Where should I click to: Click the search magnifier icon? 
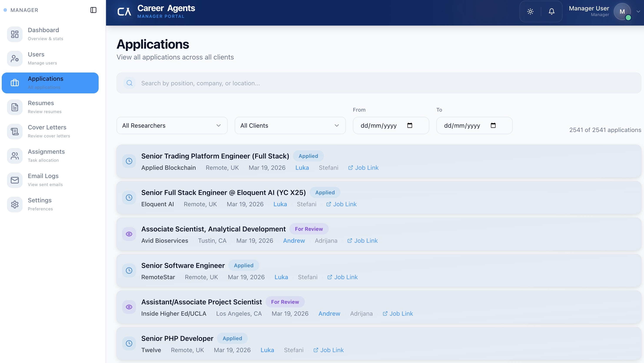click(129, 83)
